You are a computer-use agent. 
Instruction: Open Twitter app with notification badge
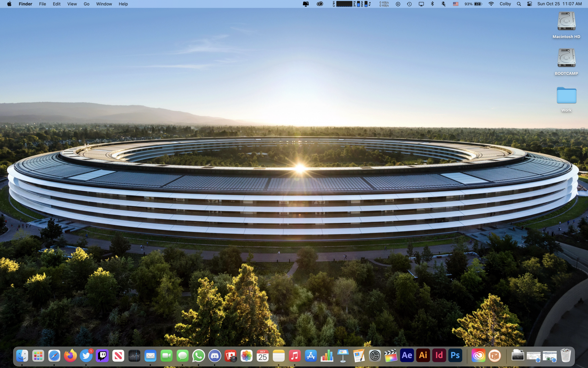pos(86,356)
